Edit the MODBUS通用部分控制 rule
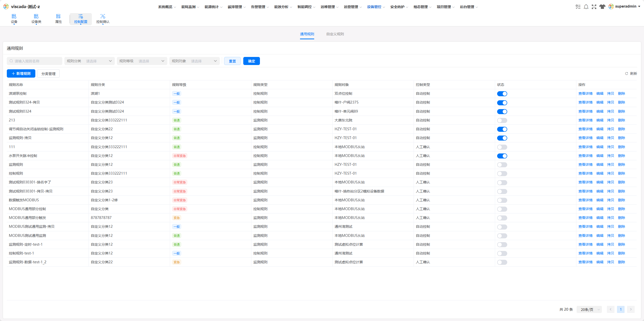This screenshot has height=321, width=644. [600, 209]
